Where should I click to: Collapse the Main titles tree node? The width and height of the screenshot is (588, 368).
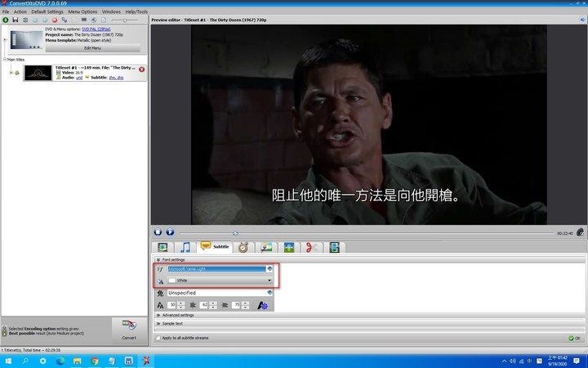[5, 60]
